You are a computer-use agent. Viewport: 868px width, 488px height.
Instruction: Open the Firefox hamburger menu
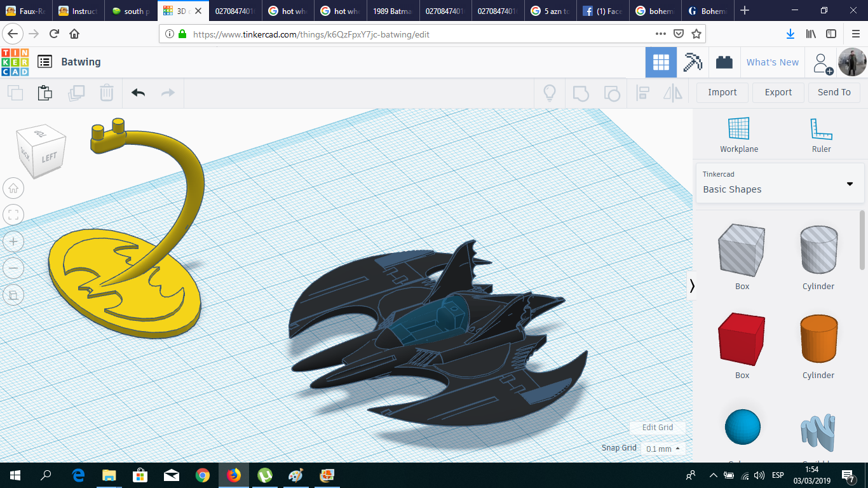click(x=855, y=34)
